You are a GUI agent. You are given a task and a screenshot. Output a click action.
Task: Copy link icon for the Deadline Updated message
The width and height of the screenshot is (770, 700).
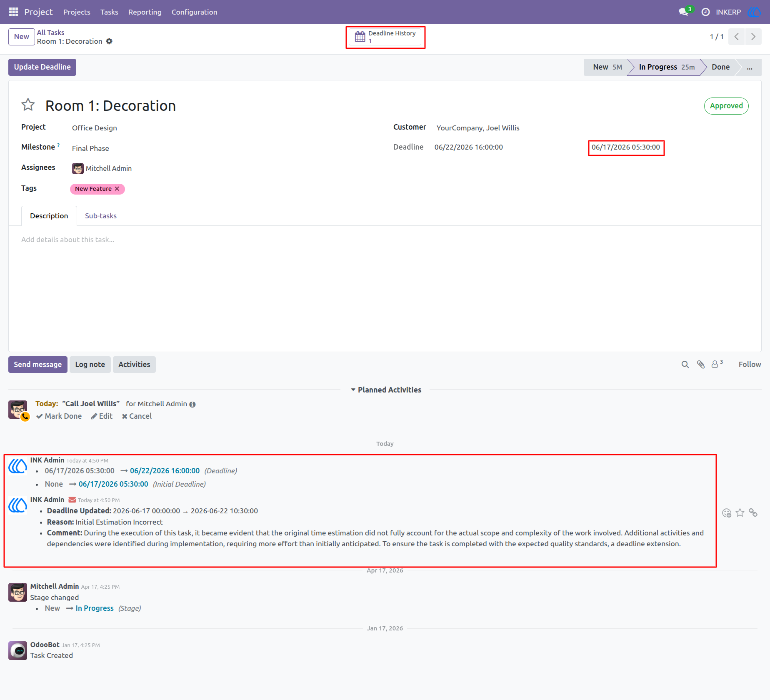point(753,513)
